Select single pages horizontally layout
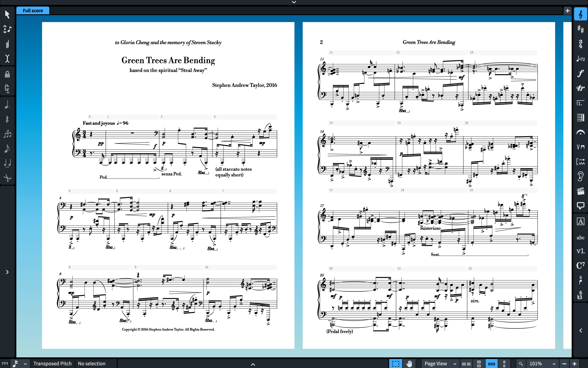 [492, 364]
